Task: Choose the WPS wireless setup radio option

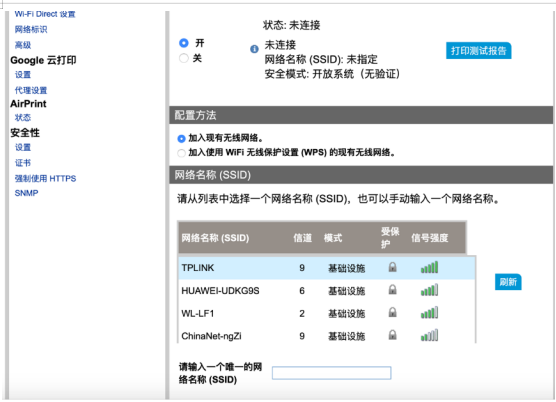Action: (181, 153)
